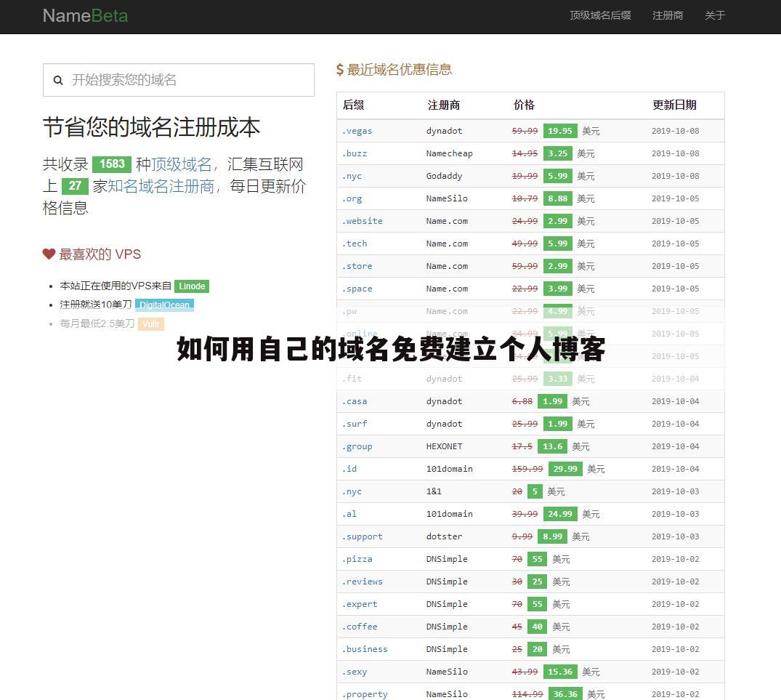Click the 更新日期 column header

click(674, 105)
